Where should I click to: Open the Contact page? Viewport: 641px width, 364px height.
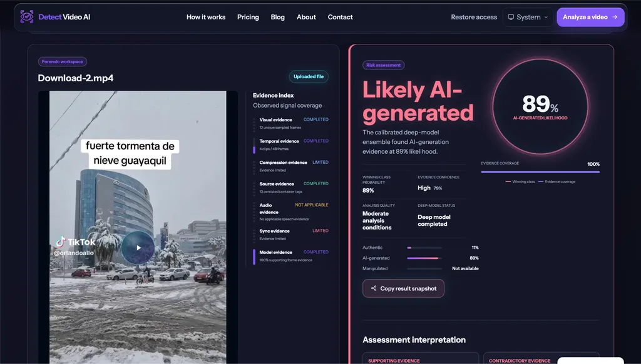point(340,17)
